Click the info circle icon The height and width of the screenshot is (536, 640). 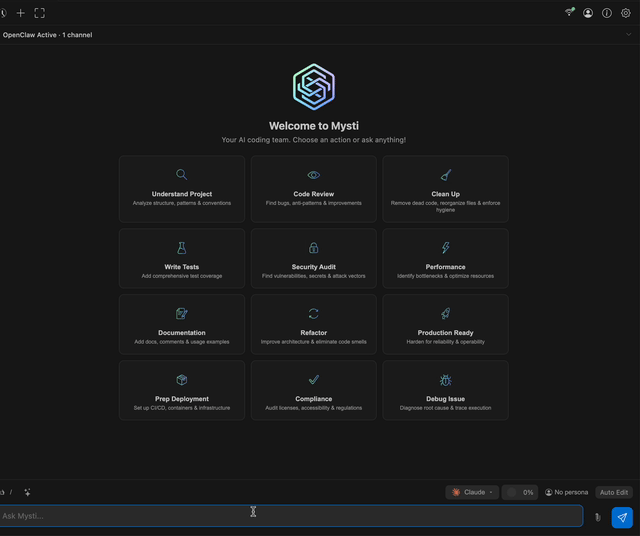point(607,13)
